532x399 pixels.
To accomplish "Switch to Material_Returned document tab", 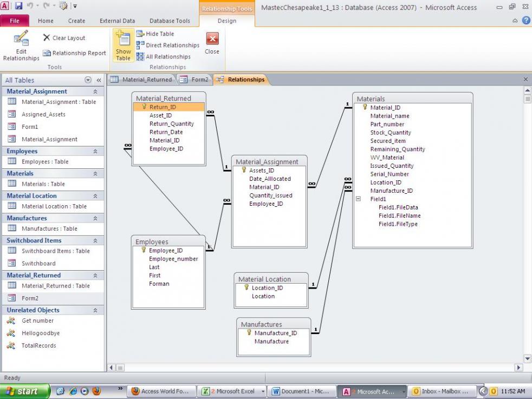I will pyautogui.click(x=142, y=80).
